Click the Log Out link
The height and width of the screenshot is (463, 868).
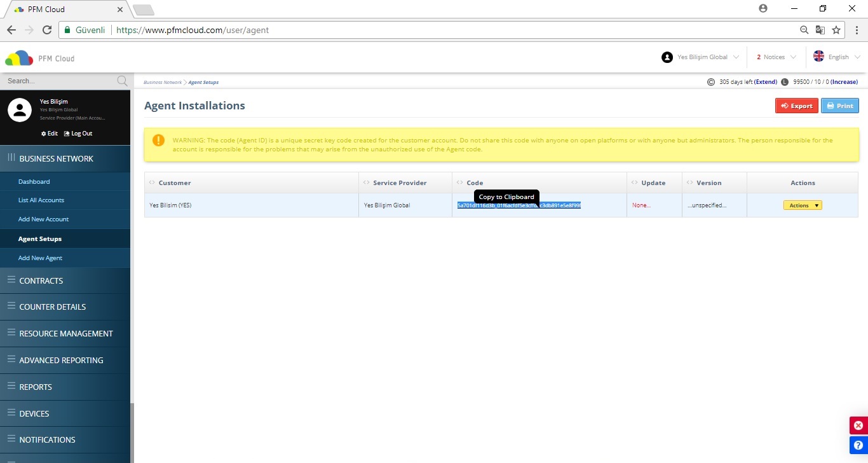(78, 134)
